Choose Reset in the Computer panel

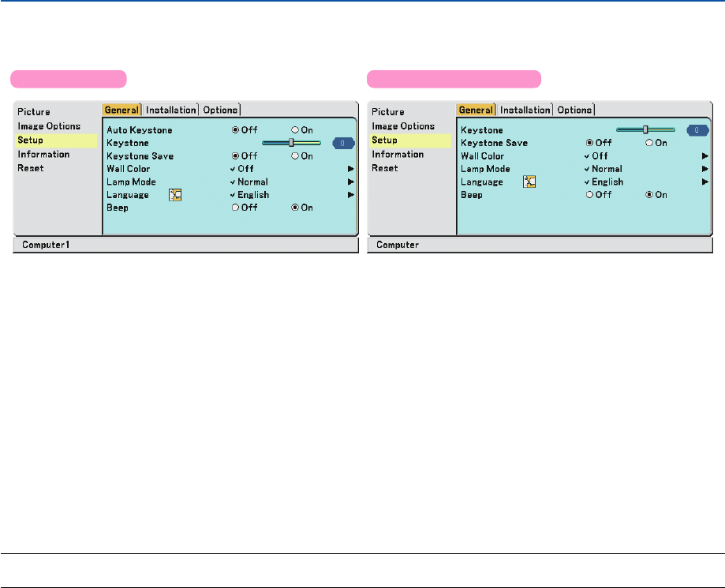(x=385, y=168)
